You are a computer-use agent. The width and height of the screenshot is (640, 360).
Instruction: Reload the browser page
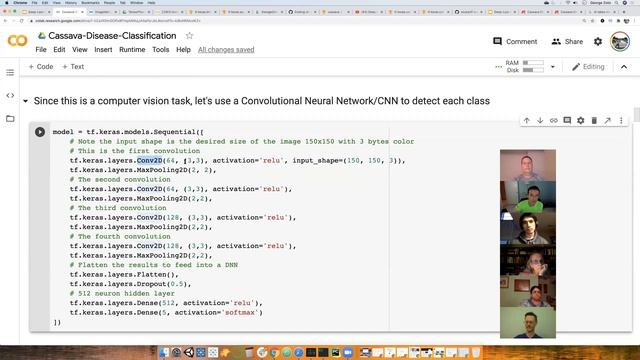pyautogui.click(x=22, y=20)
